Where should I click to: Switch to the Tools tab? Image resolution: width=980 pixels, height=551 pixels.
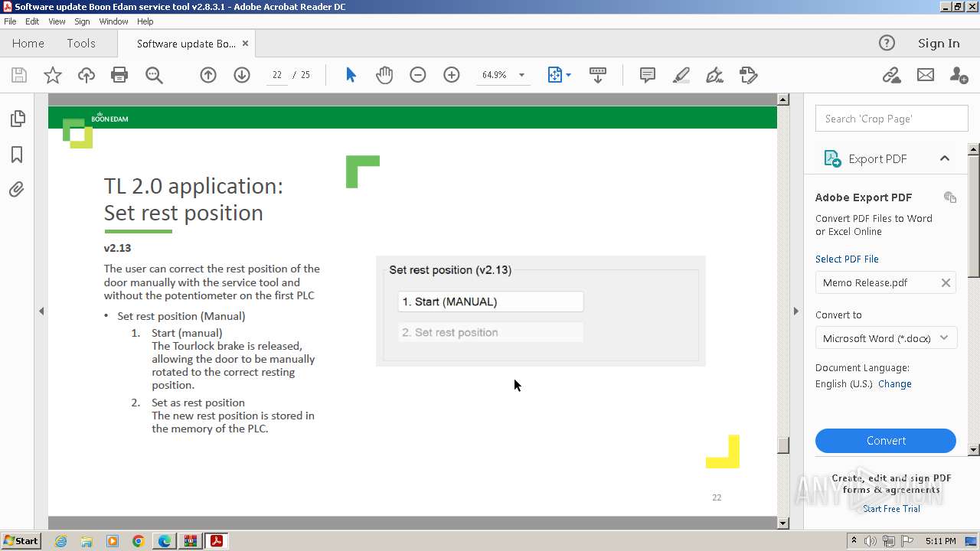81,44
